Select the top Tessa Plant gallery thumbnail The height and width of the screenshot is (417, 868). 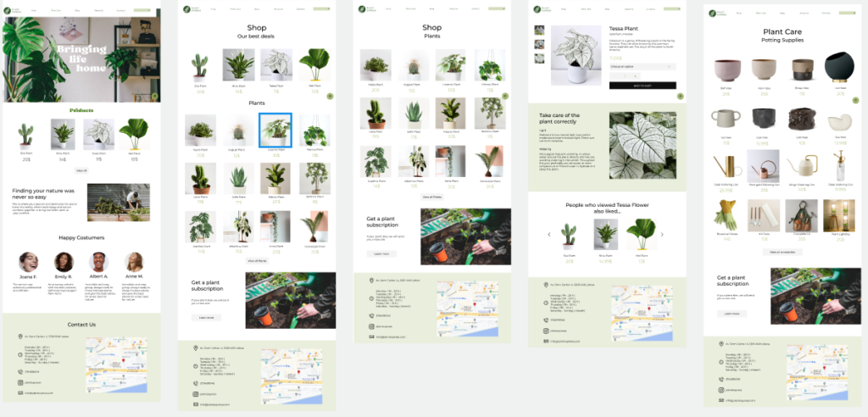539,31
